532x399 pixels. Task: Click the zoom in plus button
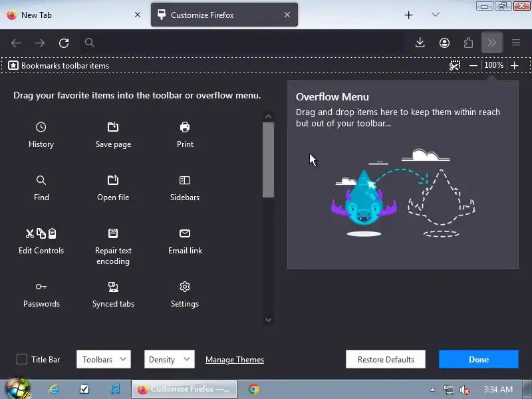coord(514,65)
